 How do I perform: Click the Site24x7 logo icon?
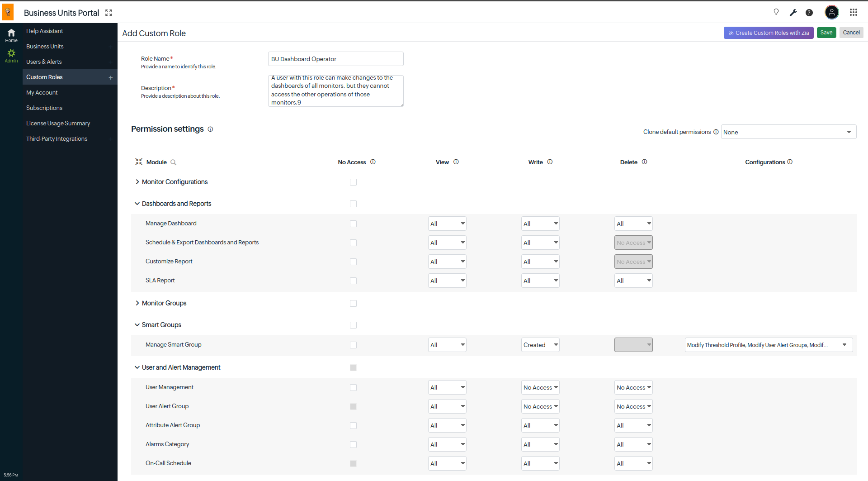(8, 12)
